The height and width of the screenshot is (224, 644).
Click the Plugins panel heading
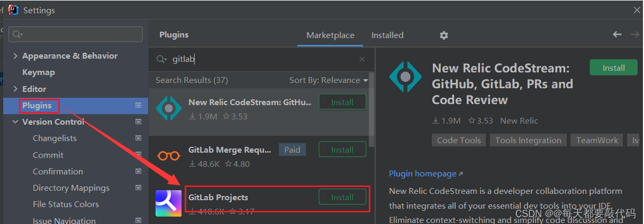click(x=174, y=35)
